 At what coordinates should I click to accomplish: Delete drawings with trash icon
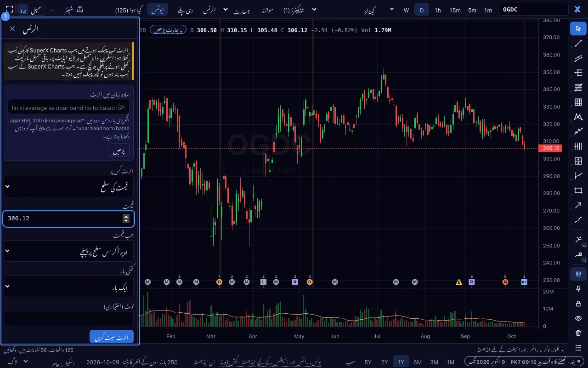578,333
